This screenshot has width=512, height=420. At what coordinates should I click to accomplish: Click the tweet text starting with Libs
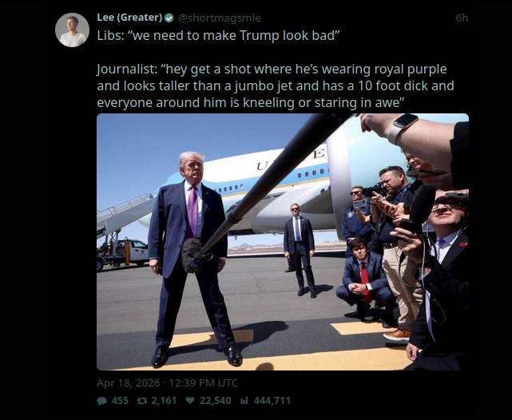(218, 35)
